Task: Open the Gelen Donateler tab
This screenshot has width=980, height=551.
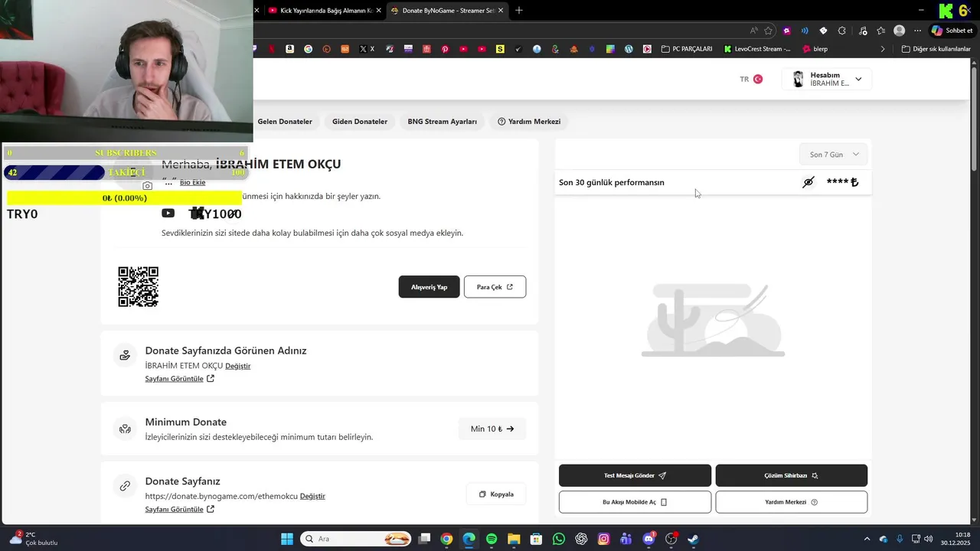Action: pos(285,122)
